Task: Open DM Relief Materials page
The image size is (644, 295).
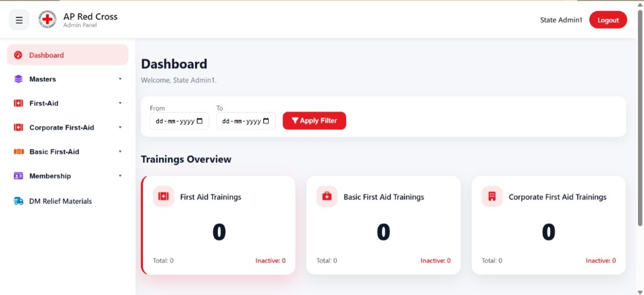Action: click(68, 201)
